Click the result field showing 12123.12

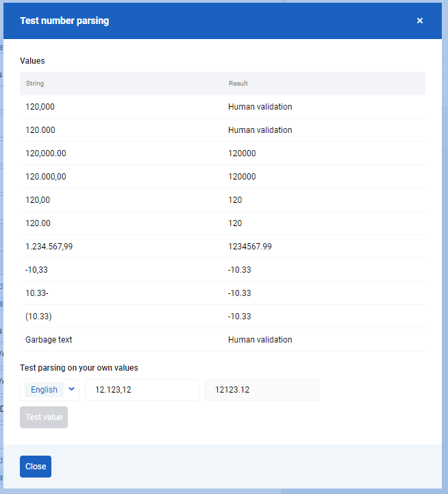point(262,390)
